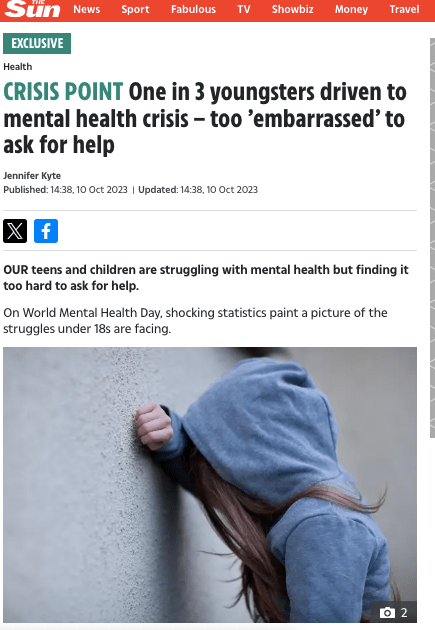435x630 pixels.
Task: Share article on X (Twitter)
Action: pyautogui.click(x=15, y=231)
